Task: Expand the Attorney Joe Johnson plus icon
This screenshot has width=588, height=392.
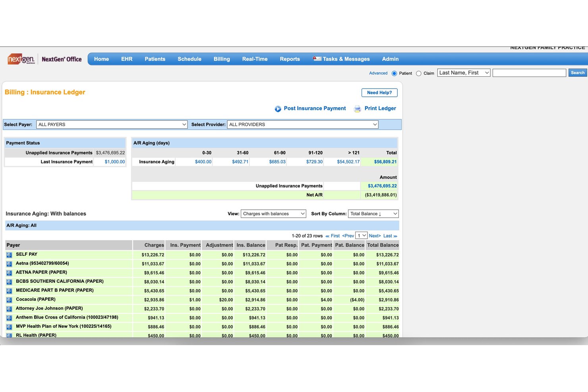Action: click(x=9, y=309)
